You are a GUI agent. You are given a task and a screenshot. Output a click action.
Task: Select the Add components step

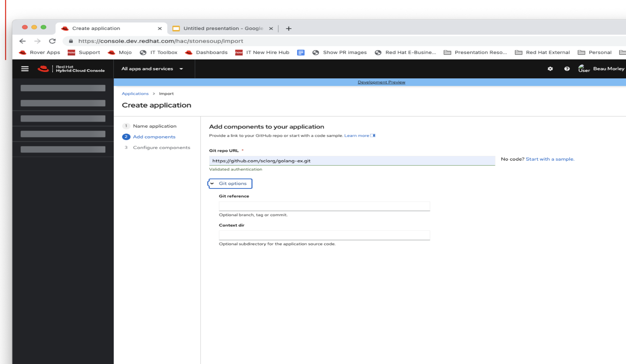(154, 137)
